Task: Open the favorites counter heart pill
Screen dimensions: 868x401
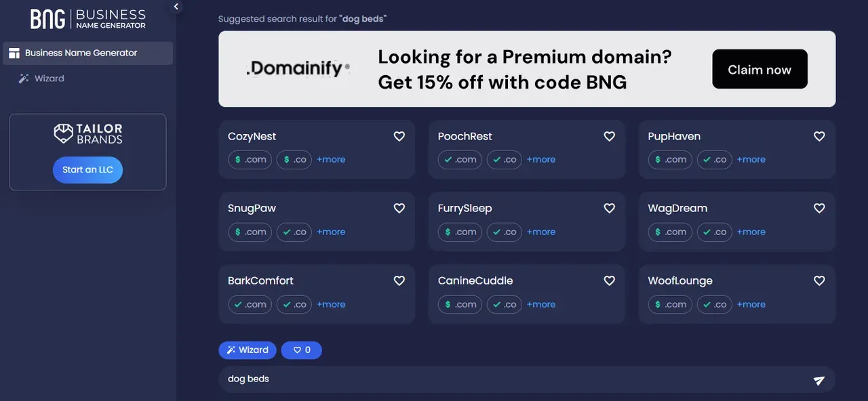Action: pos(301,350)
